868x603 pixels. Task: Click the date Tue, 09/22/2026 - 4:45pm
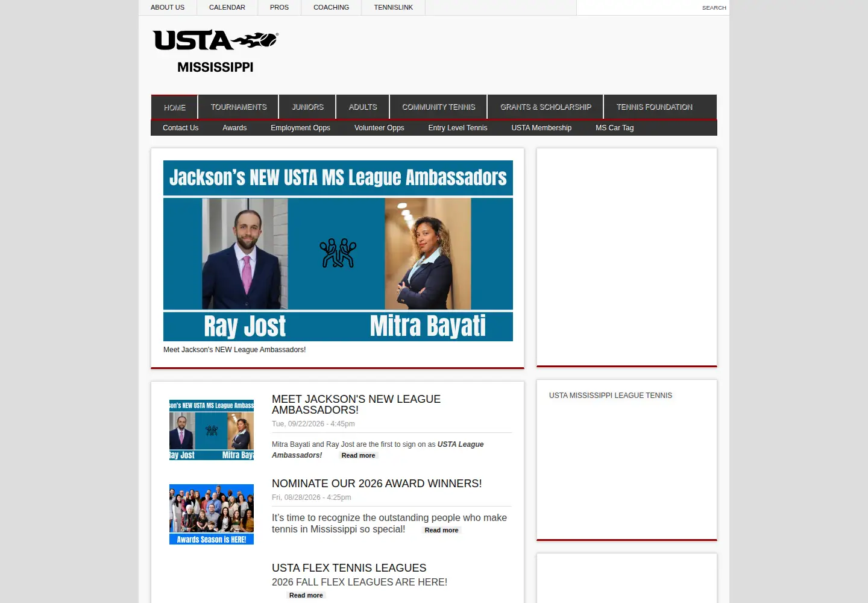coord(313,424)
